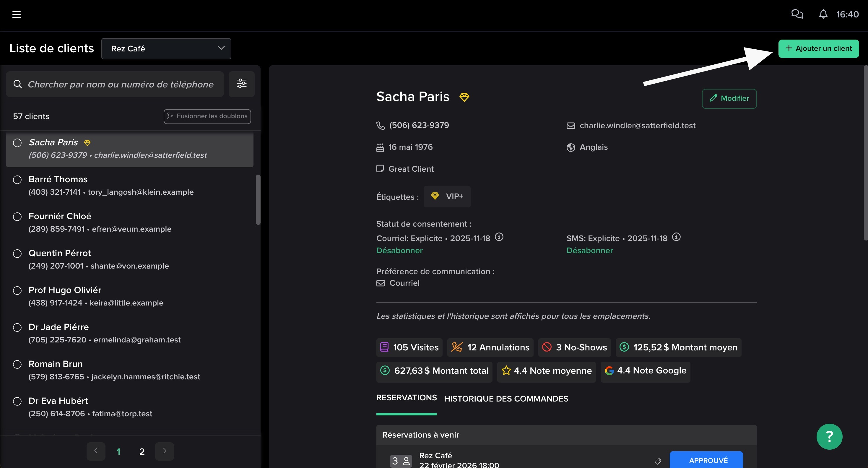868x468 pixels.
Task: Select Fourniér Chloé radio button
Action: (17, 217)
